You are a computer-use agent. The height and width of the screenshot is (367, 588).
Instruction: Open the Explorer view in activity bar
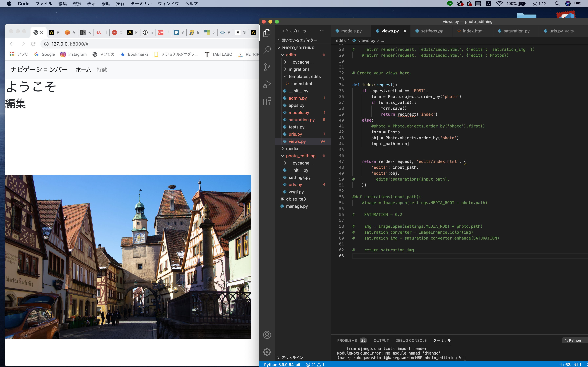coord(267,33)
